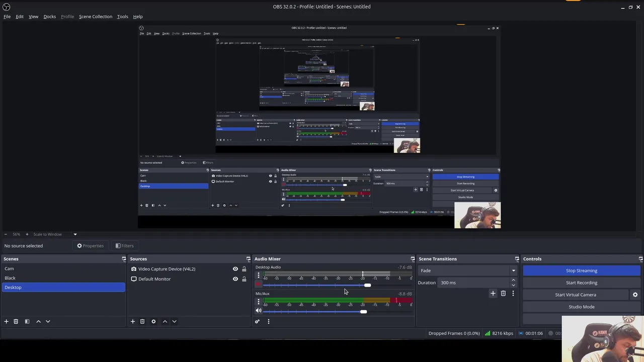Undock the Audio Mixer panel
The width and height of the screenshot is (644, 362).
coord(413,259)
